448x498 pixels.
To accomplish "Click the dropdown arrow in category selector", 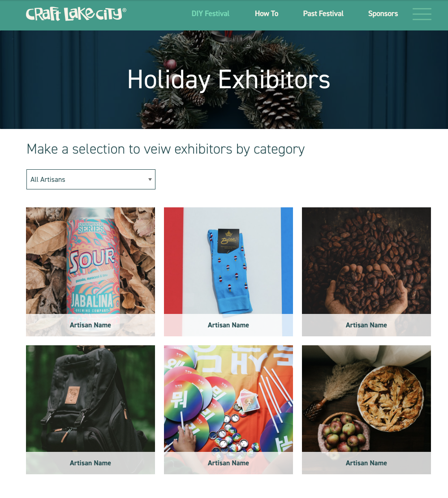I will pyautogui.click(x=150, y=180).
